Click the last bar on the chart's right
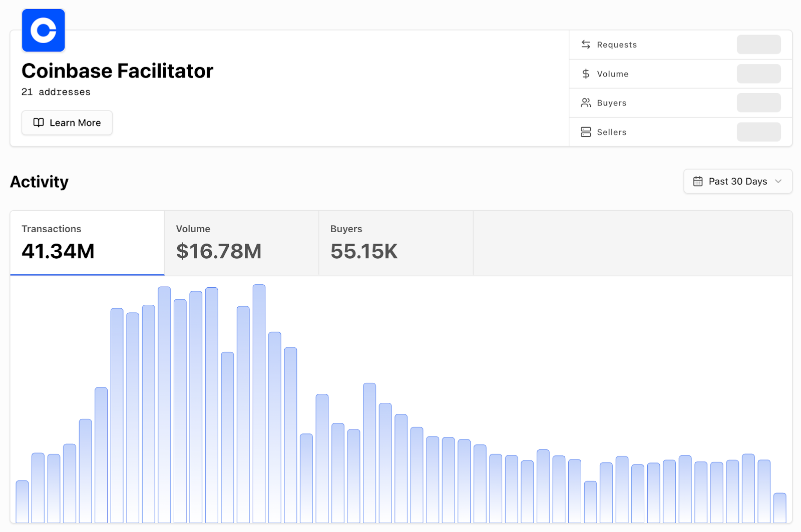 coord(779,507)
